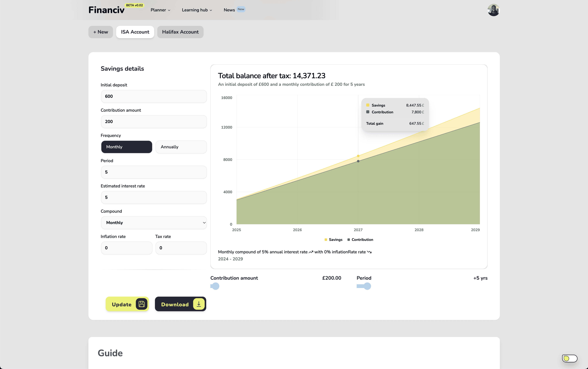This screenshot has height=369, width=588.
Task: Click the user profile avatar icon
Action: click(493, 10)
